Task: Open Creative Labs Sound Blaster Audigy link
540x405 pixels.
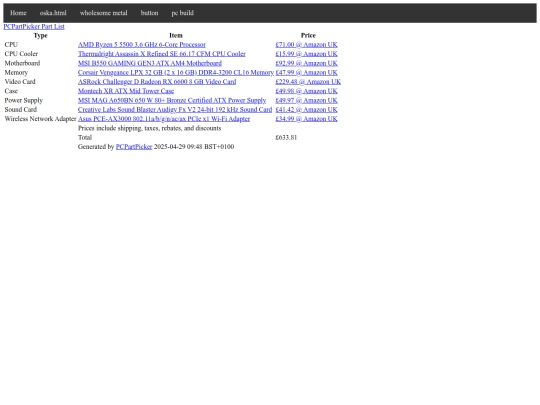Action: click(175, 110)
